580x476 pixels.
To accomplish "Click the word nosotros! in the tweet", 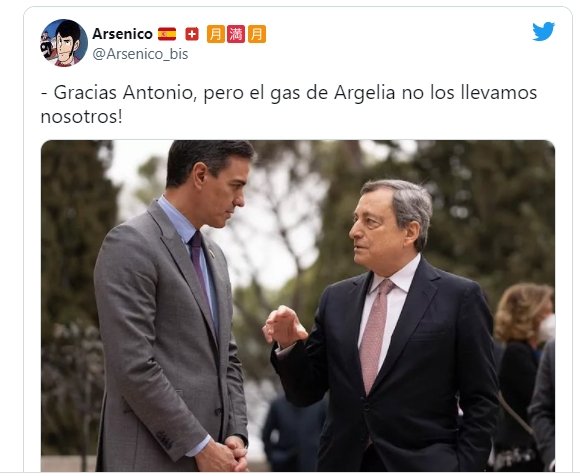I will click(81, 117).
